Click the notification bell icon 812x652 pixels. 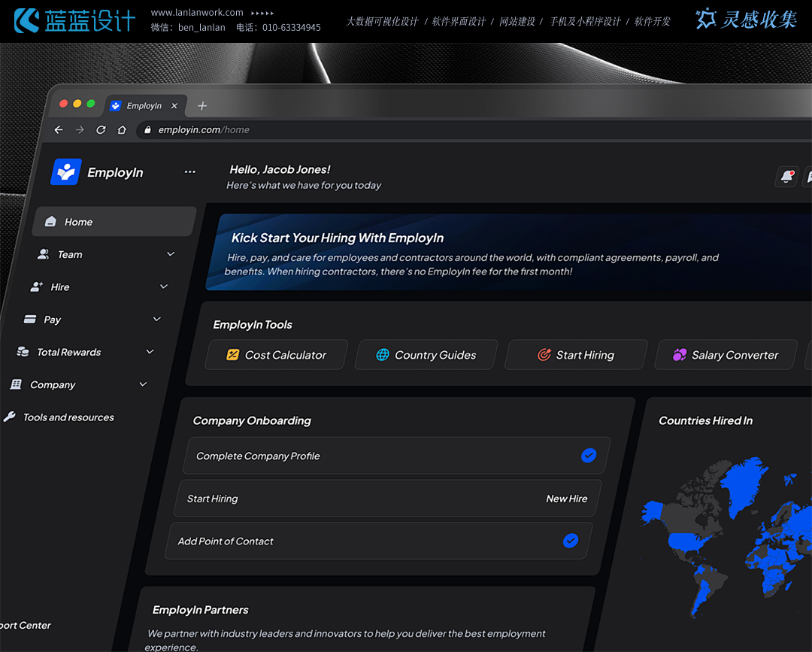tap(786, 177)
